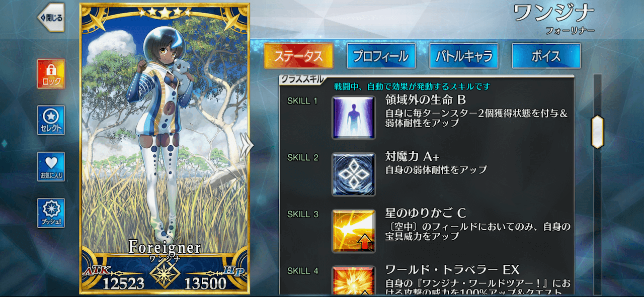Click the 対魔力 A+ skill icon
The width and height of the screenshot is (644, 297).
pyautogui.click(x=353, y=174)
